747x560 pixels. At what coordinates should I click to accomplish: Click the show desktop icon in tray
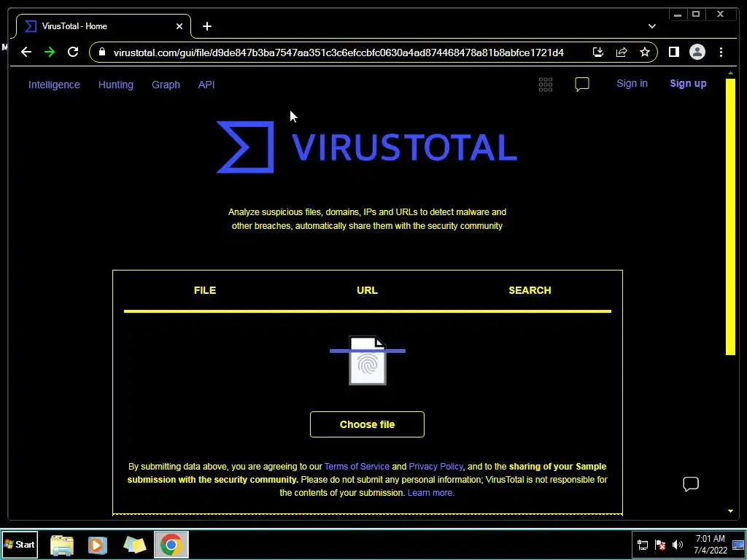738,545
